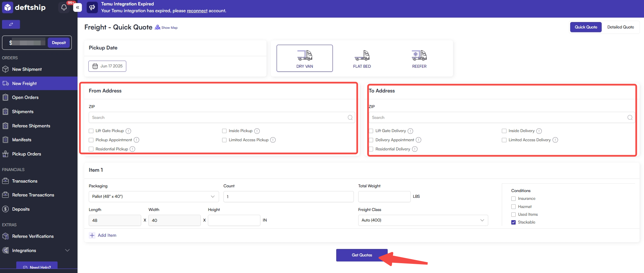644x273 pixels.
Task: Open the Packaging dropdown
Action: [154, 196]
